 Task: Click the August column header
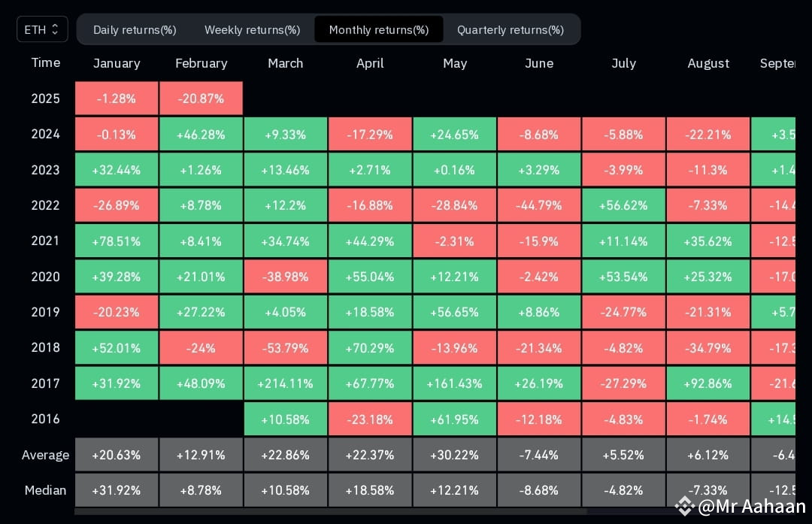point(708,63)
